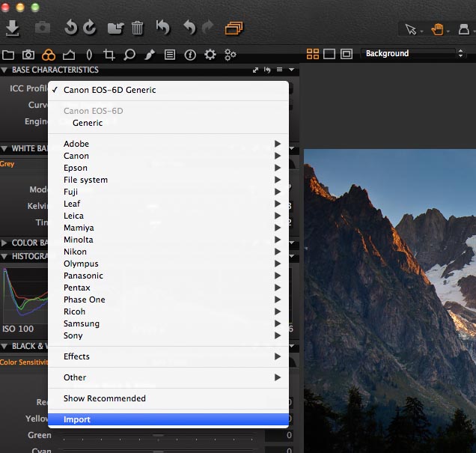Open the Details magnifier tool tab
Viewport: 476px width, 453px height.
129,55
